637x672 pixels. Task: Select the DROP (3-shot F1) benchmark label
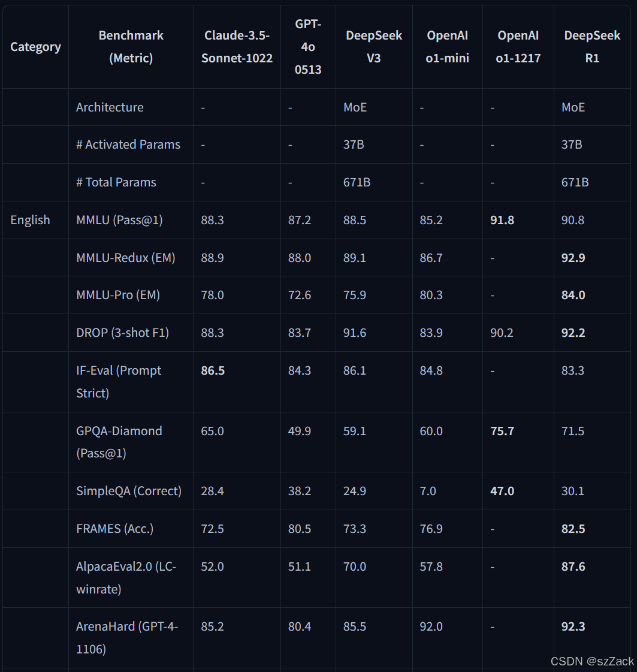click(122, 333)
